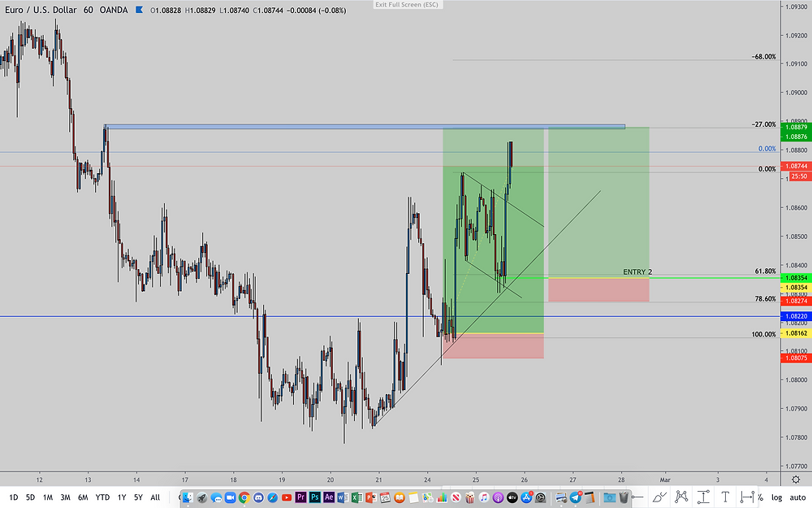Click the 100.00% Fibonacci level label

[764, 334]
